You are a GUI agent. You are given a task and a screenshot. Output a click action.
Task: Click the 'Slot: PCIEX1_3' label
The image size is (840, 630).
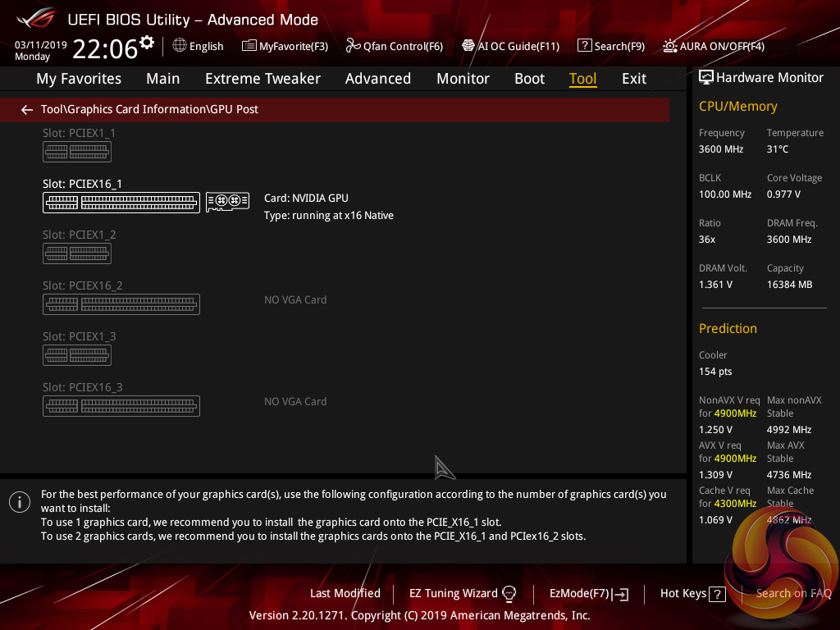pos(80,336)
